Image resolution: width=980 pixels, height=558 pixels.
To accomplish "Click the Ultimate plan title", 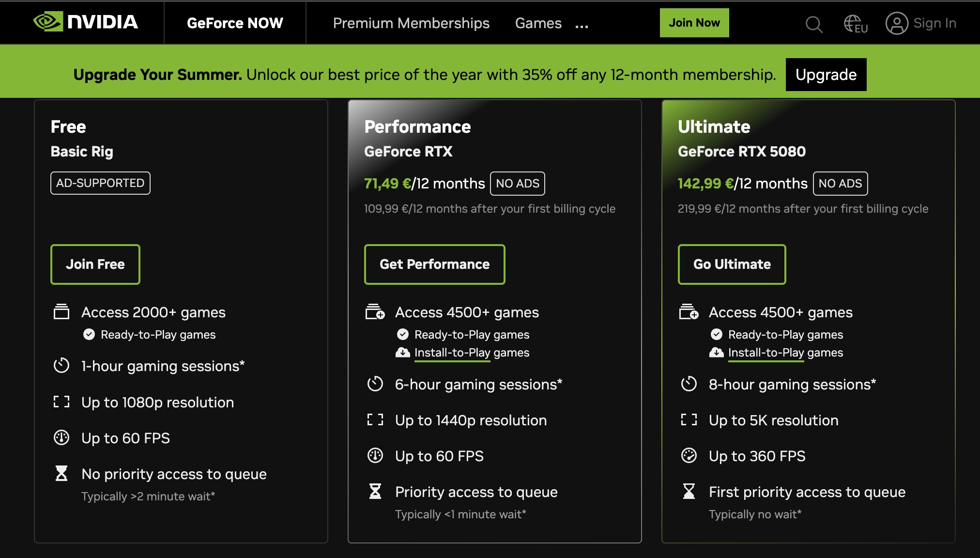I will point(714,127).
